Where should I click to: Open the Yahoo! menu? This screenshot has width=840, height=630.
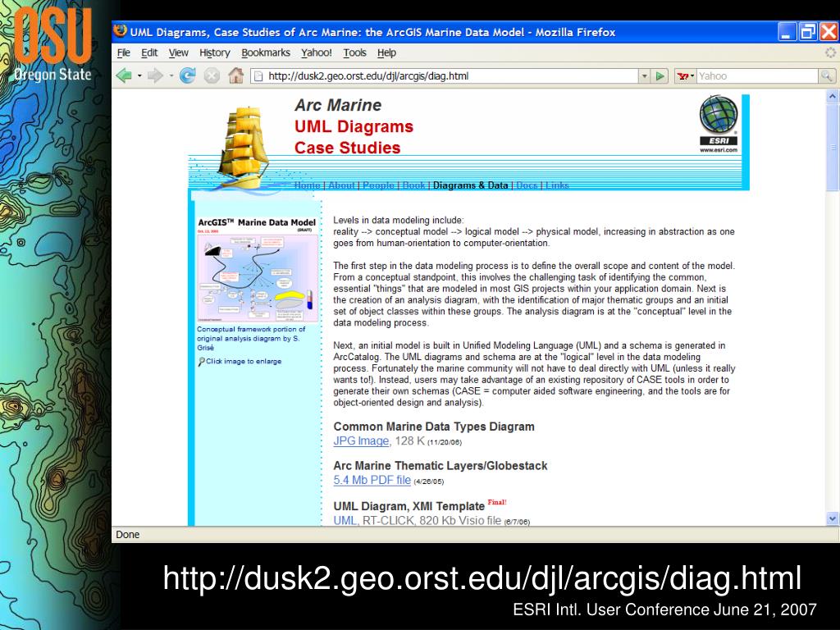[x=316, y=52]
